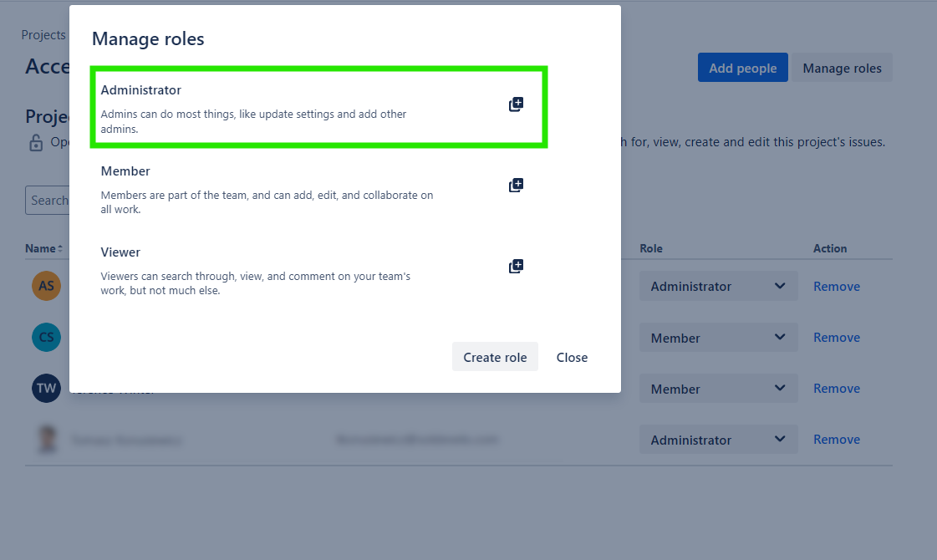The image size is (937, 560).
Task: Click the AS user avatar
Action: [x=47, y=286]
